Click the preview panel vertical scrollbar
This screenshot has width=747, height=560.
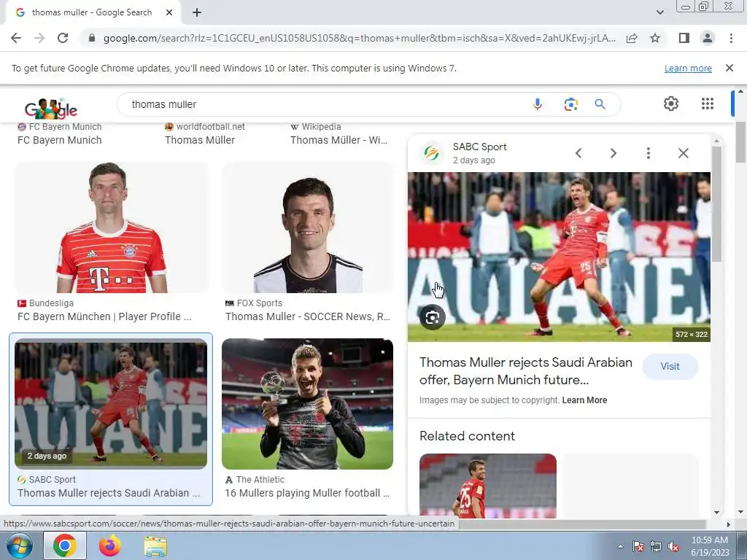[x=716, y=204]
